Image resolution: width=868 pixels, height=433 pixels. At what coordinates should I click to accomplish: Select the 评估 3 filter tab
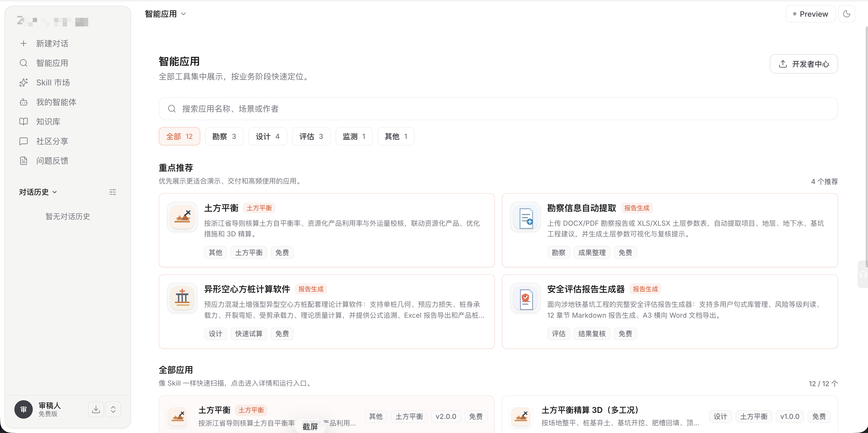pos(311,137)
